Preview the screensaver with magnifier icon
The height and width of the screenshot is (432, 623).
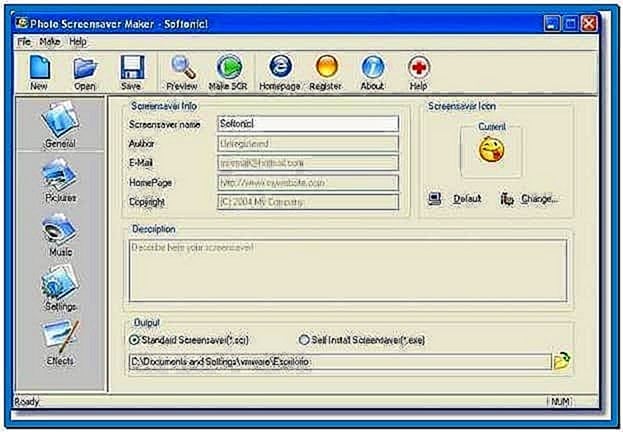click(182, 72)
